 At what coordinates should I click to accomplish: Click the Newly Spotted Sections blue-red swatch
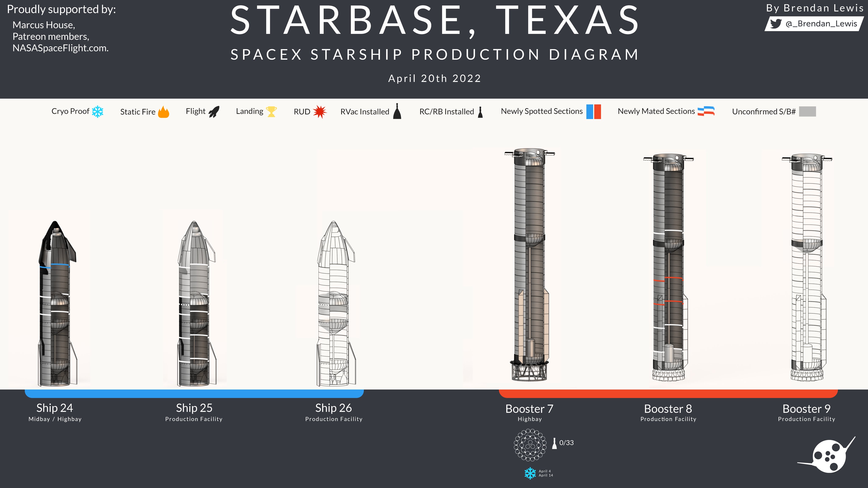coord(593,111)
